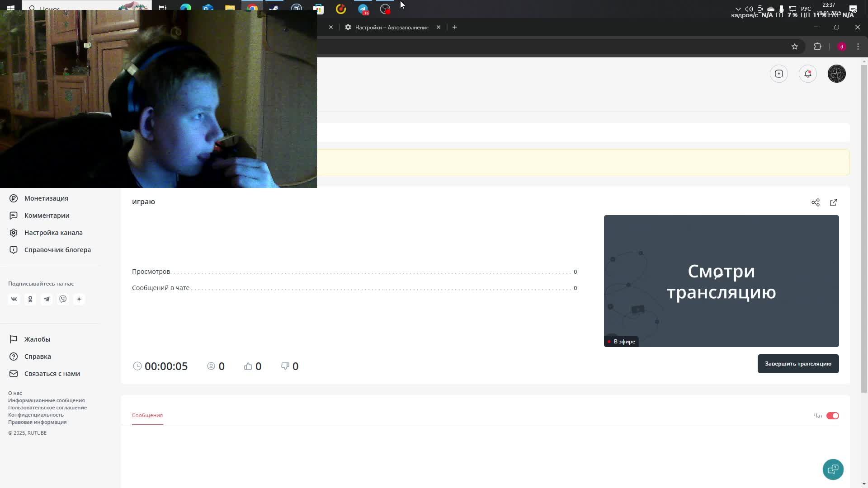Viewport: 868px width, 488px height.
Task: Click the share icon next to stream title
Action: tap(816, 202)
